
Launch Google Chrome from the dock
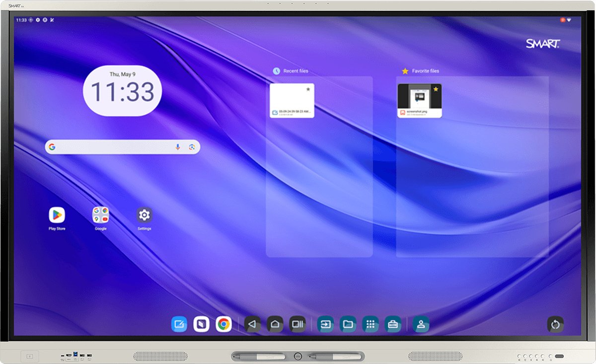click(224, 324)
